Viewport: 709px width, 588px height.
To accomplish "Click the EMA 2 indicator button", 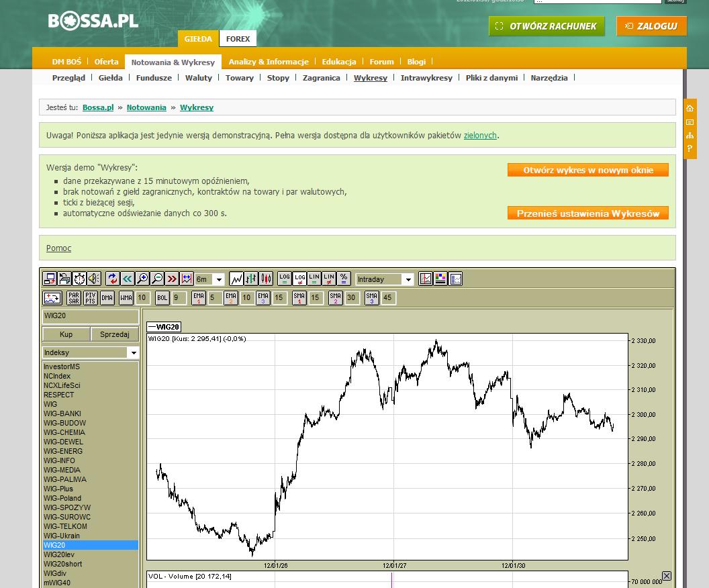I will click(x=231, y=298).
